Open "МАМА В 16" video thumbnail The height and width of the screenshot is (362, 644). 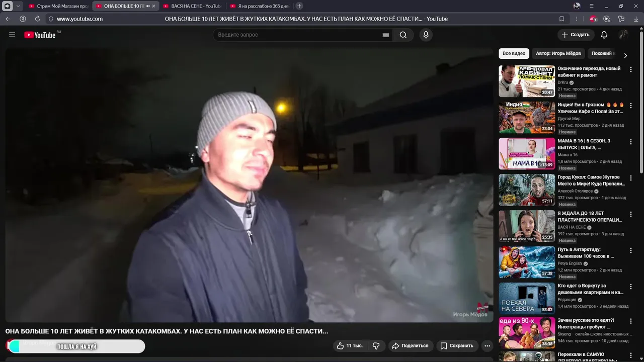click(x=527, y=153)
